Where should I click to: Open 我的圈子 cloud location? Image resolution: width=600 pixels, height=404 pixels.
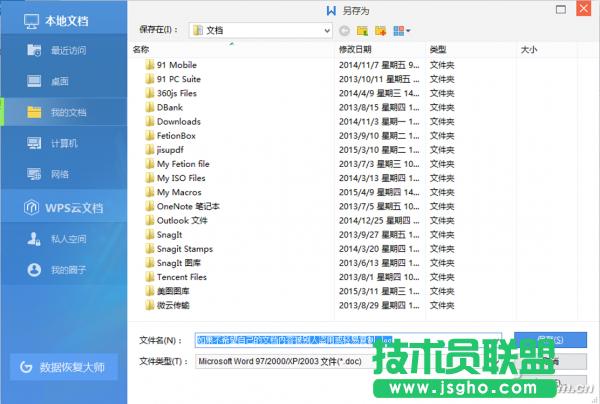68,270
